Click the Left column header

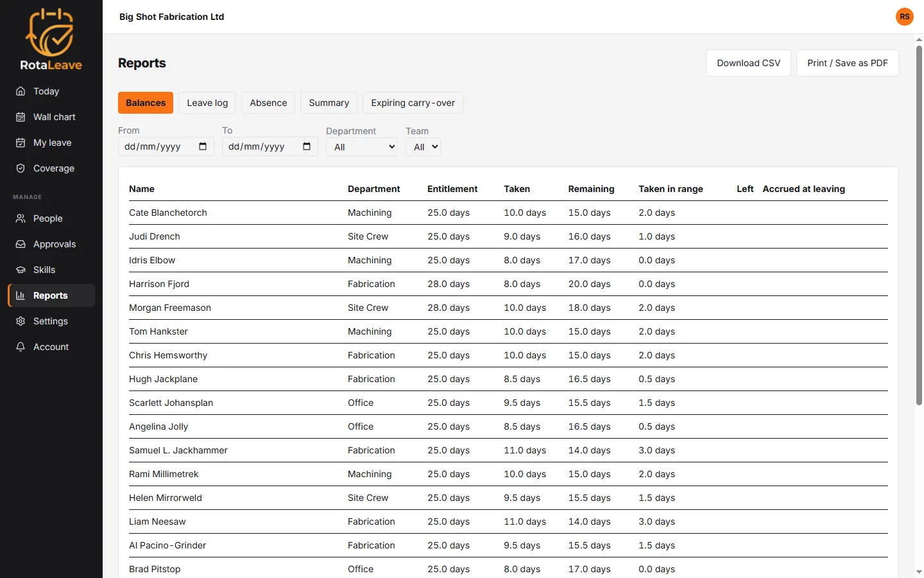[x=745, y=189]
